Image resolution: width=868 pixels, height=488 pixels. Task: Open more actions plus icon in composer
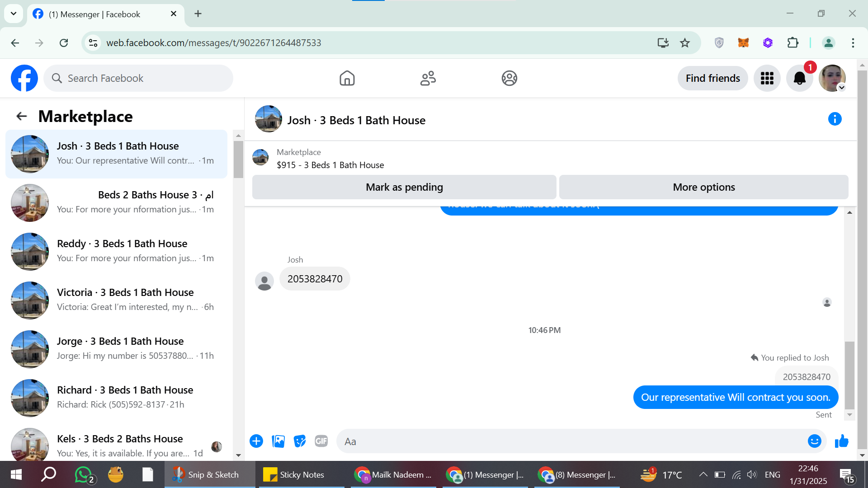click(x=256, y=441)
